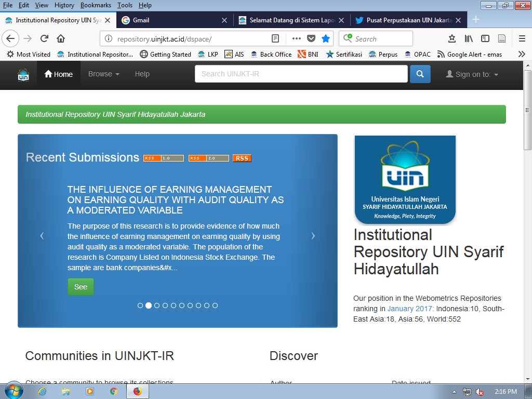Open the RSS 2.0 feed badge
Screen dimensions: 532x399
click(209, 158)
